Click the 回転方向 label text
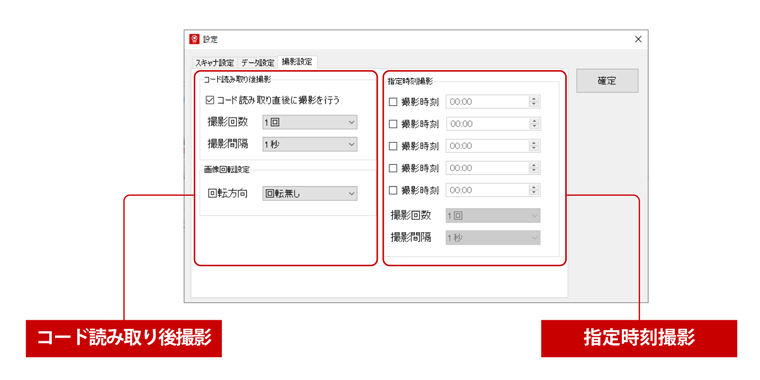The image size is (760, 380). pos(227,194)
